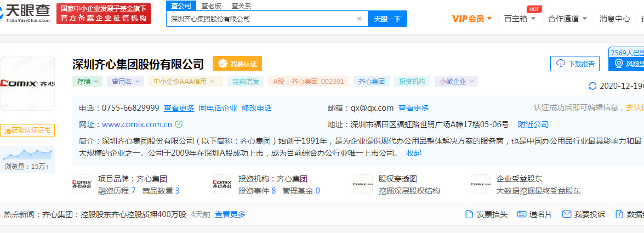644x233 pixels.
Task: Click the 去认证 link
Action: 635,107
